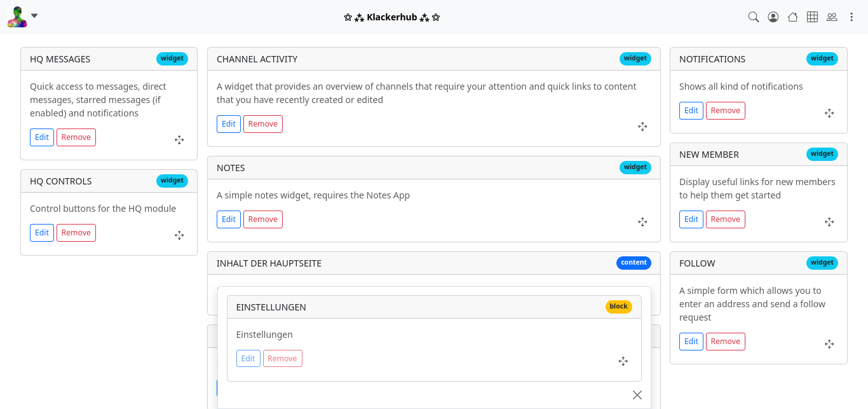Grab the move handle on Channel Activity
The width and height of the screenshot is (868, 409).
[642, 127]
